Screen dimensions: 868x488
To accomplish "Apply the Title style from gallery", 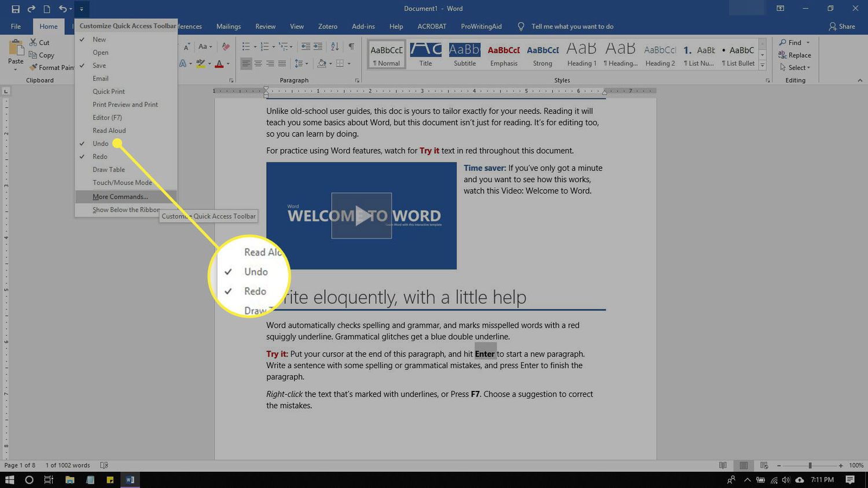I will pyautogui.click(x=426, y=54).
